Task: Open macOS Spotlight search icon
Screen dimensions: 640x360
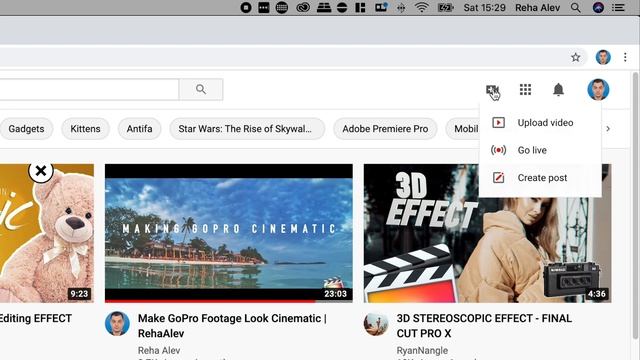Action: click(x=576, y=8)
